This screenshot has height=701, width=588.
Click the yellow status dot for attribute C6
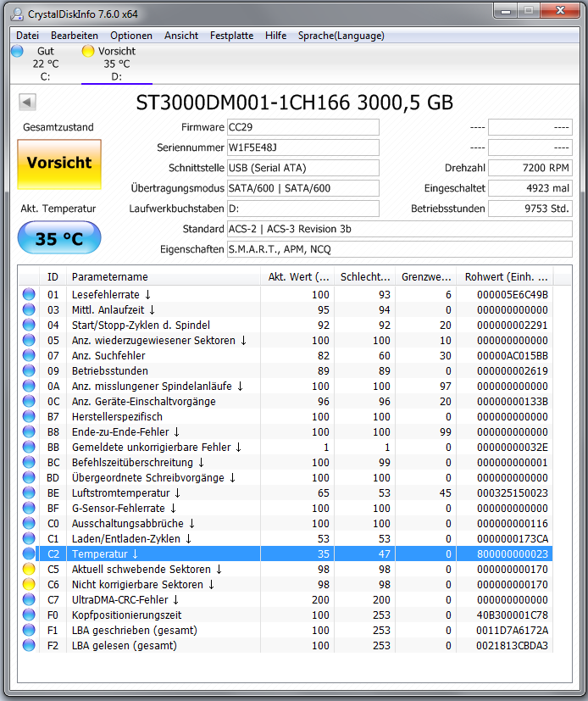(x=29, y=584)
